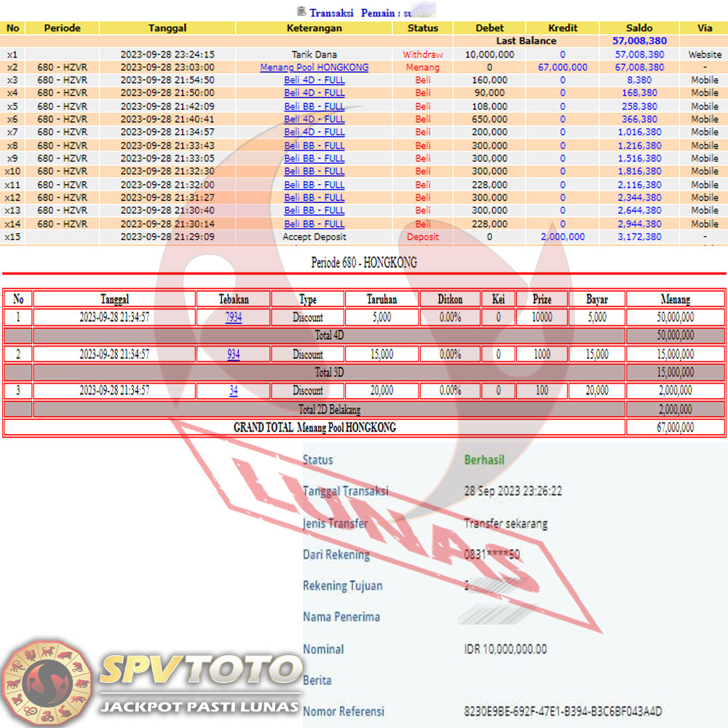
Task: Click the 7934 tebakan number link
Action: pyautogui.click(x=233, y=317)
